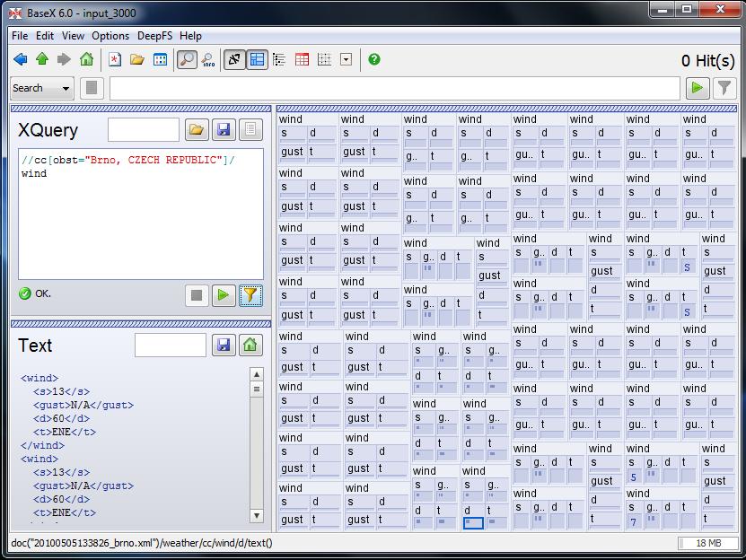Toggle the Explorer dropdown-style view button

tap(347, 59)
